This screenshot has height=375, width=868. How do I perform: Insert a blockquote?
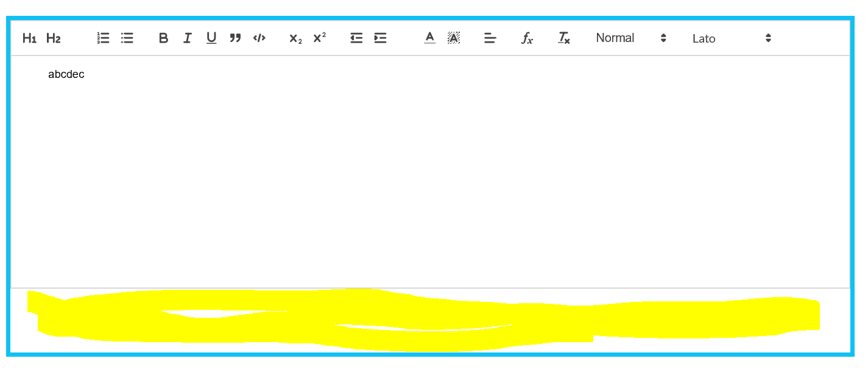click(235, 38)
